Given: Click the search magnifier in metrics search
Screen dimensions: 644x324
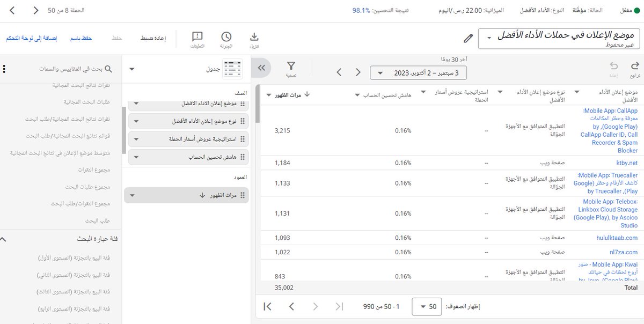Looking at the screenshot, I should pyautogui.click(x=108, y=69).
